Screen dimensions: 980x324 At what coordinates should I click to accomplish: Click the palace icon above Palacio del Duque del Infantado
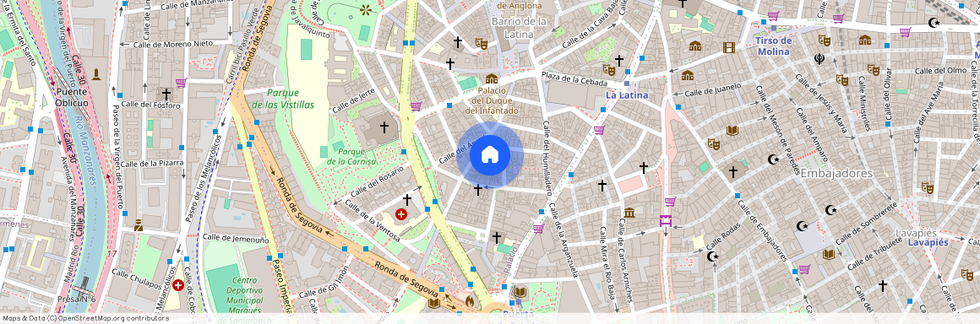(x=491, y=78)
